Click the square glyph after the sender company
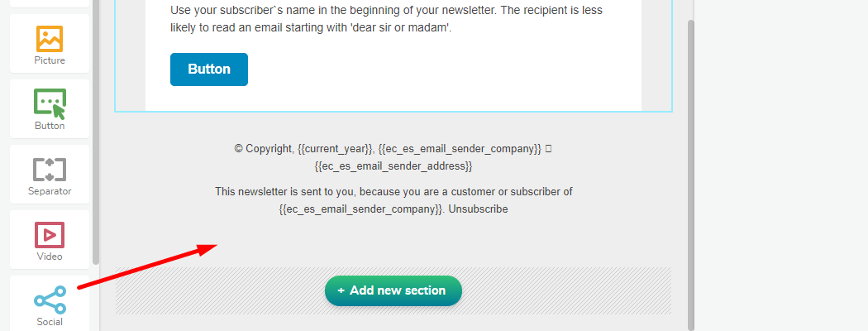Image resolution: width=868 pixels, height=331 pixels. (x=548, y=149)
